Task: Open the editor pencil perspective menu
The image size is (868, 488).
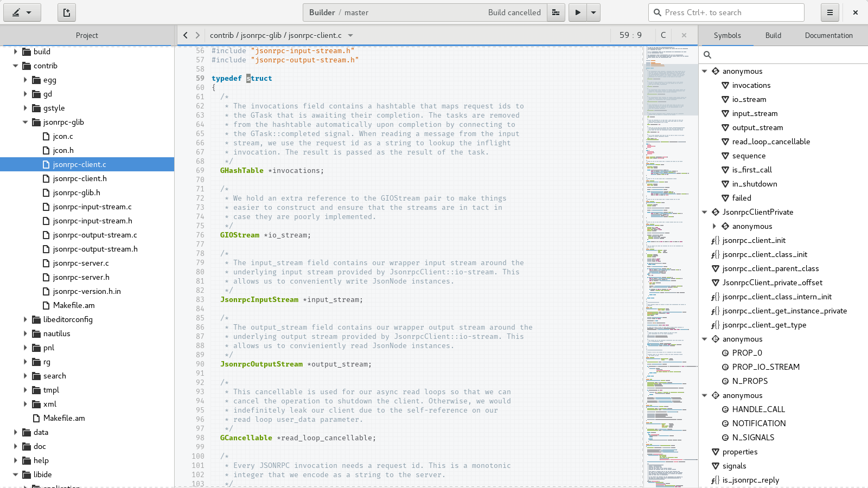Action: coord(22,12)
